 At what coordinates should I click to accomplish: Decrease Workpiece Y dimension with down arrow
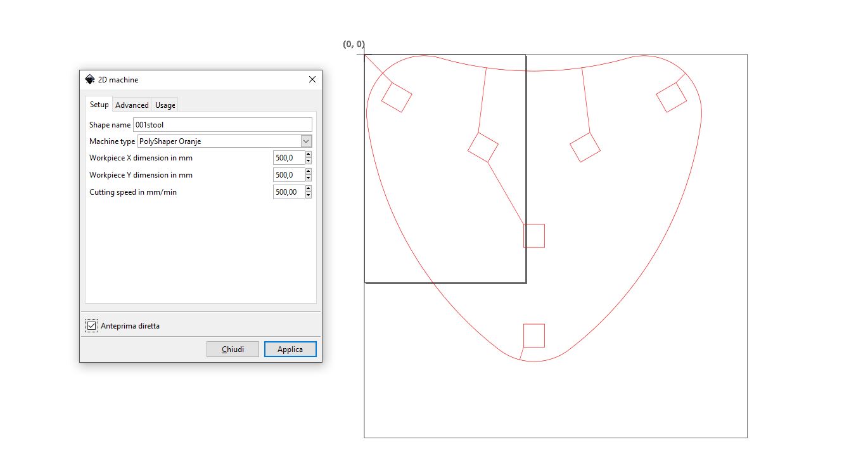click(309, 178)
